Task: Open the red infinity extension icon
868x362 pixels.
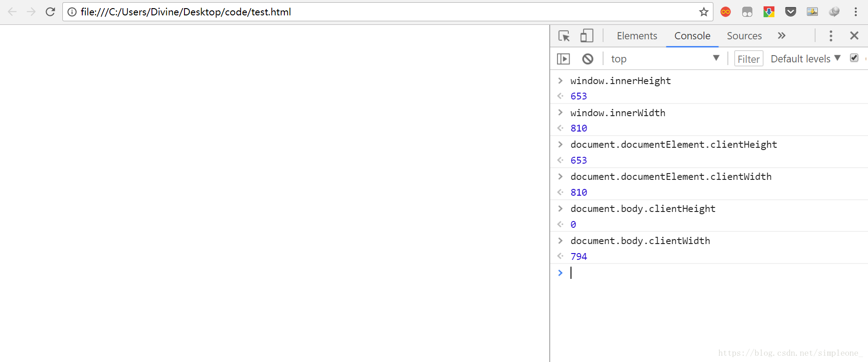Action: (726, 12)
